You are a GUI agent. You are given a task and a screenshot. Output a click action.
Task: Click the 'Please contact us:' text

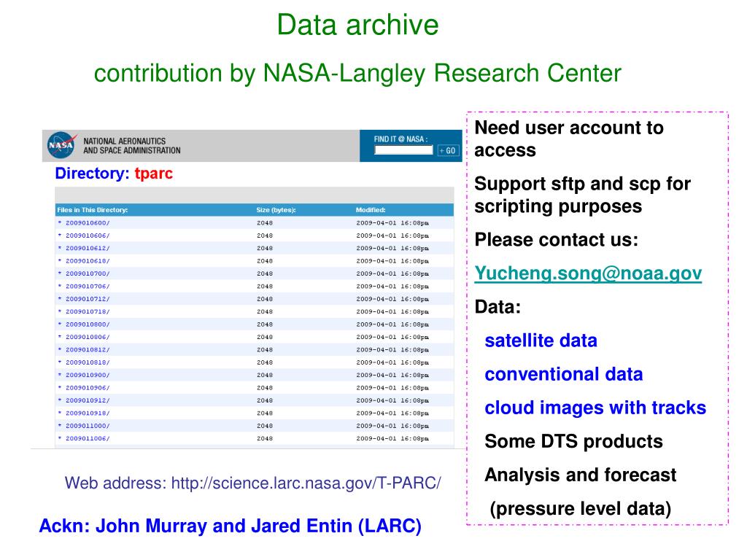pyautogui.click(x=556, y=239)
